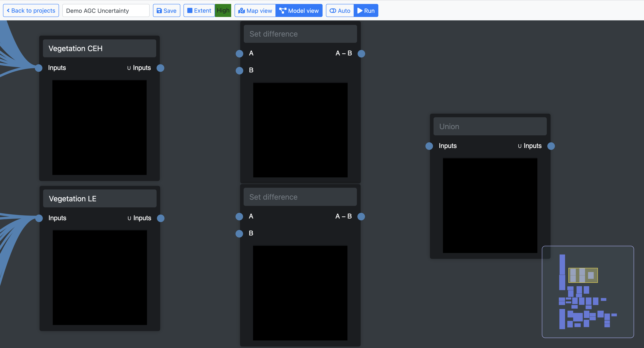Screen dimensions: 644x348
Task: Click the upper Set difference A input port
Action: click(239, 54)
